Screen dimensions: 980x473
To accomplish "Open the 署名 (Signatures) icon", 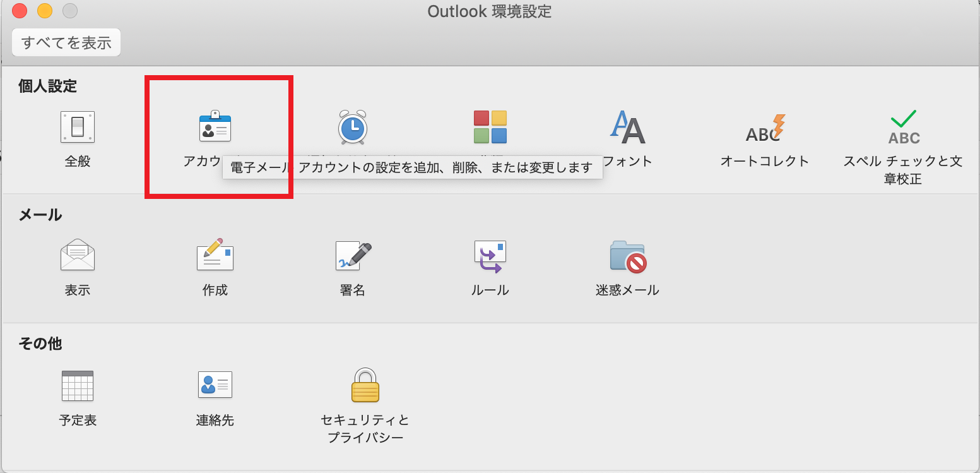I will click(x=353, y=256).
